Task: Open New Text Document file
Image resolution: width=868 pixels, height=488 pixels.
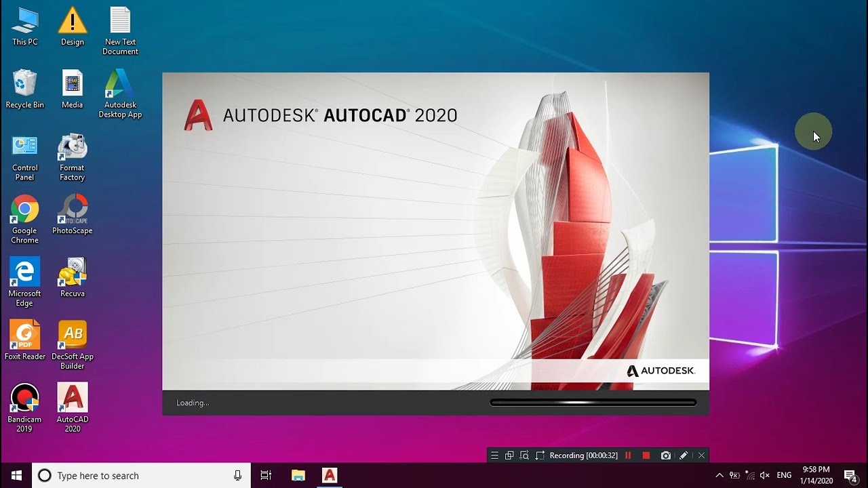Action: tap(120, 31)
